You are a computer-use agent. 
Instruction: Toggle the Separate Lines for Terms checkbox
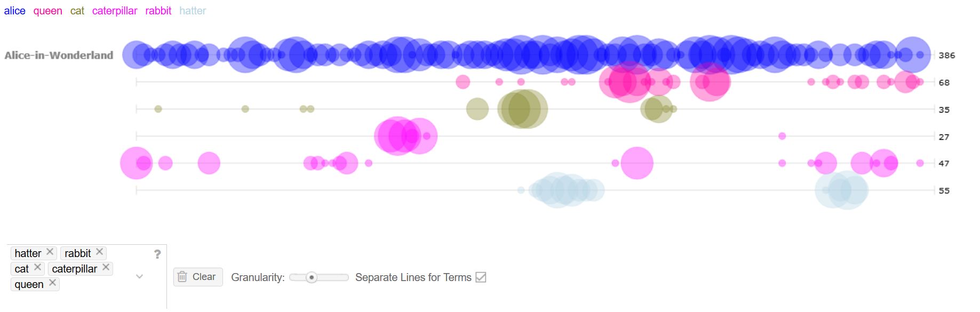click(482, 277)
